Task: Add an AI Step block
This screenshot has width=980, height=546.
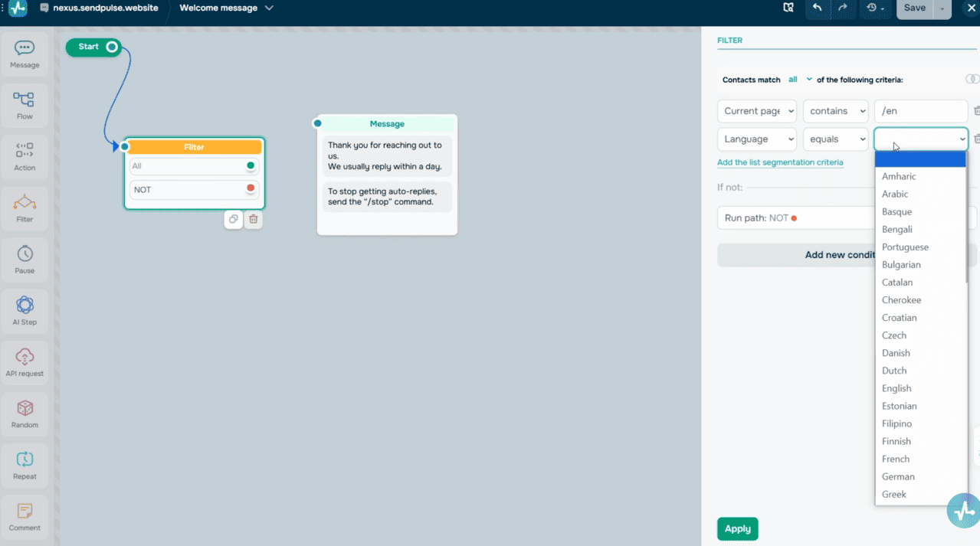Action: coord(25,310)
